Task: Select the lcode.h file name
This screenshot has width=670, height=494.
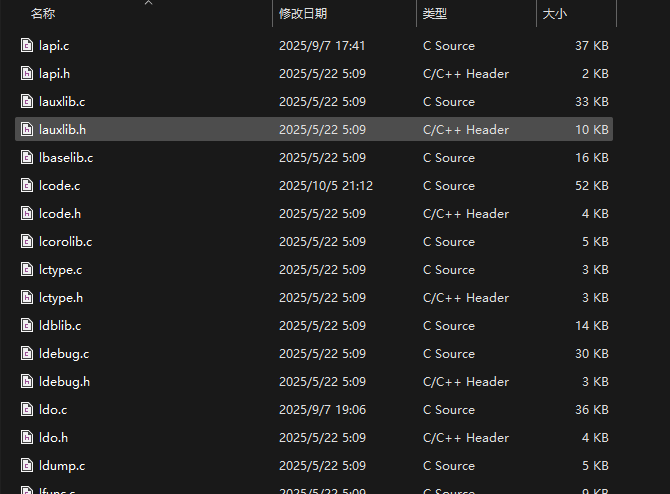Action: 60,214
